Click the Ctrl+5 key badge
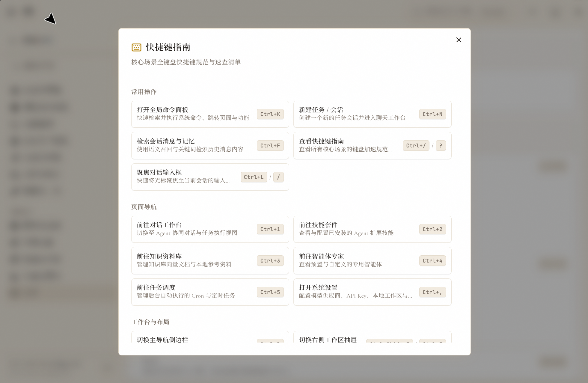588x383 pixels. click(270, 292)
